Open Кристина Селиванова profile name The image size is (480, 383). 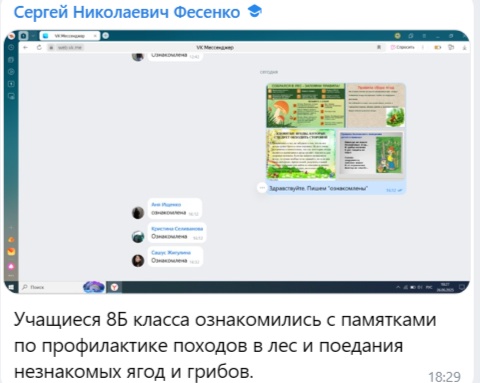click(177, 229)
